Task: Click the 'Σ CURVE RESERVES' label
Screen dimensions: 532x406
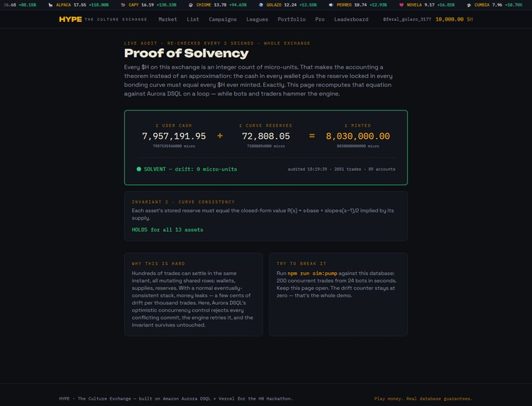Action: [266, 125]
